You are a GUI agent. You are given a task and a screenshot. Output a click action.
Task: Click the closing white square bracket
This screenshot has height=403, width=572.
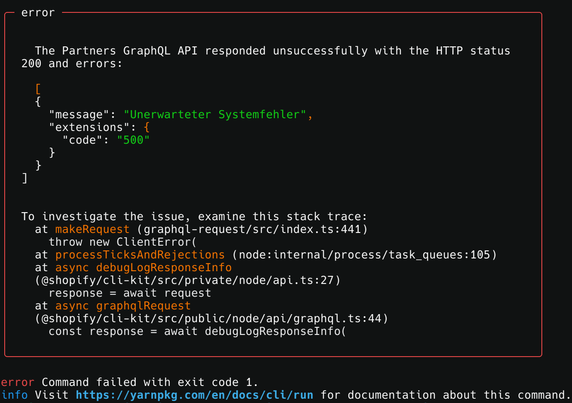(x=24, y=178)
